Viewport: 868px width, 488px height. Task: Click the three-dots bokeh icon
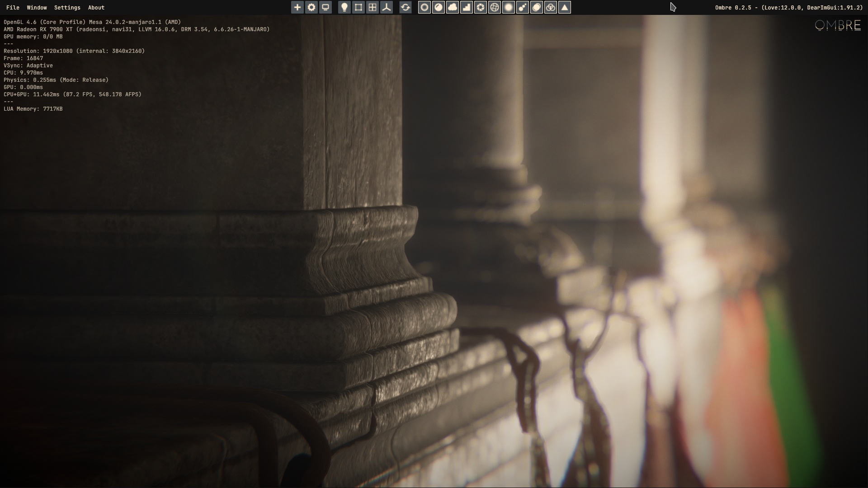pos(523,7)
